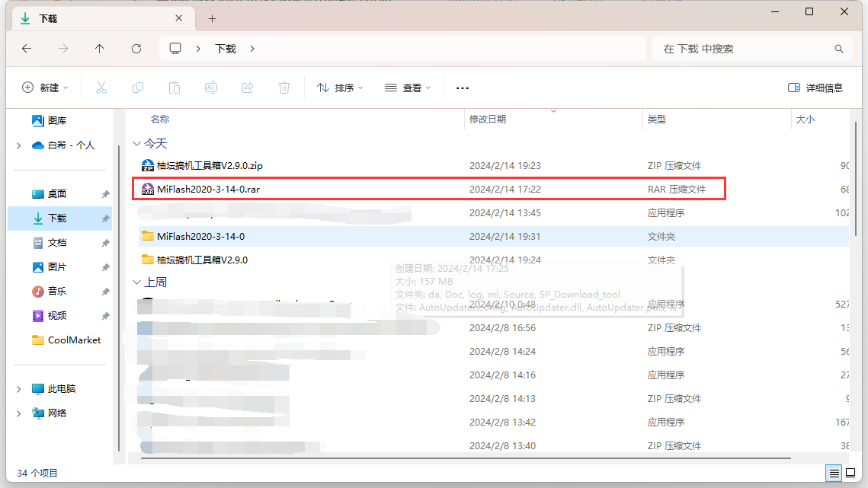
Task: Click the Rename icon in toolbar
Action: (x=211, y=88)
